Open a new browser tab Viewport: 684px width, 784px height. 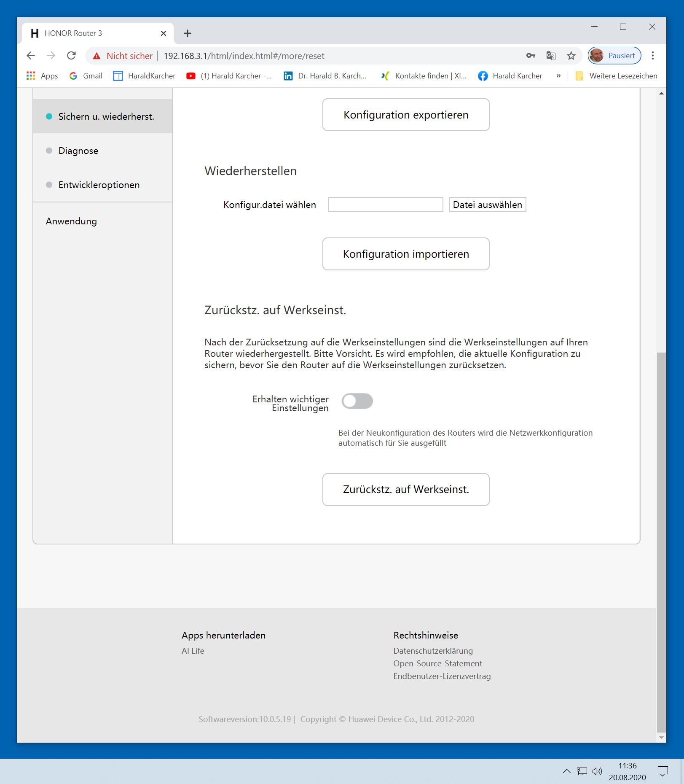pyautogui.click(x=188, y=33)
